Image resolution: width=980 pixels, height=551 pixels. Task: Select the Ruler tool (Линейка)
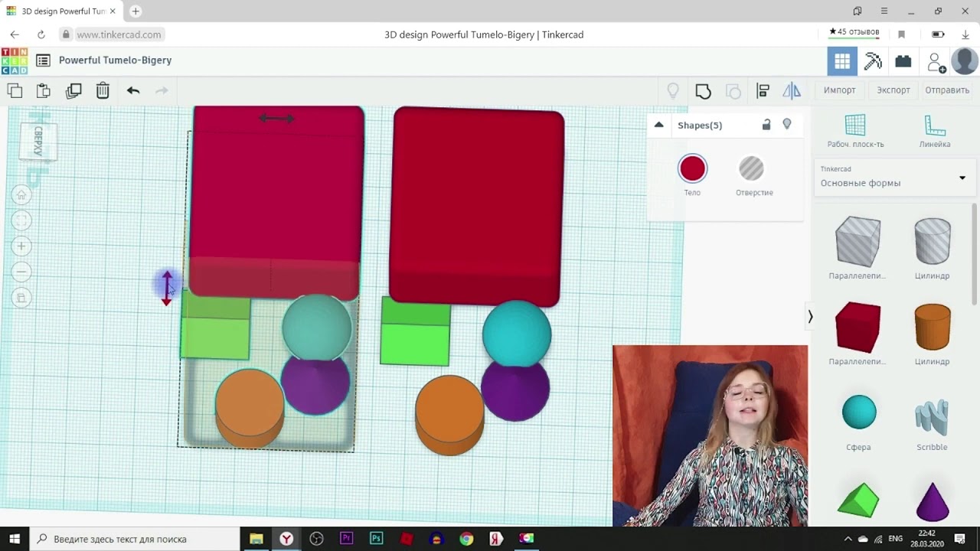click(x=935, y=131)
